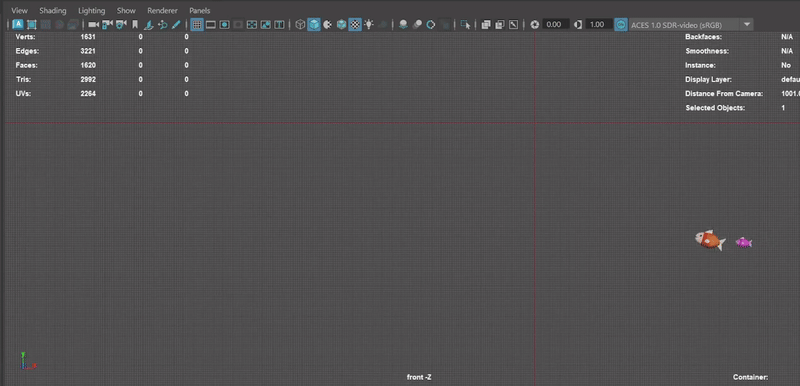This screenshot has height=386, width=800.
Task: Open the camera Bookmarks icon
Action: (135, 24)
